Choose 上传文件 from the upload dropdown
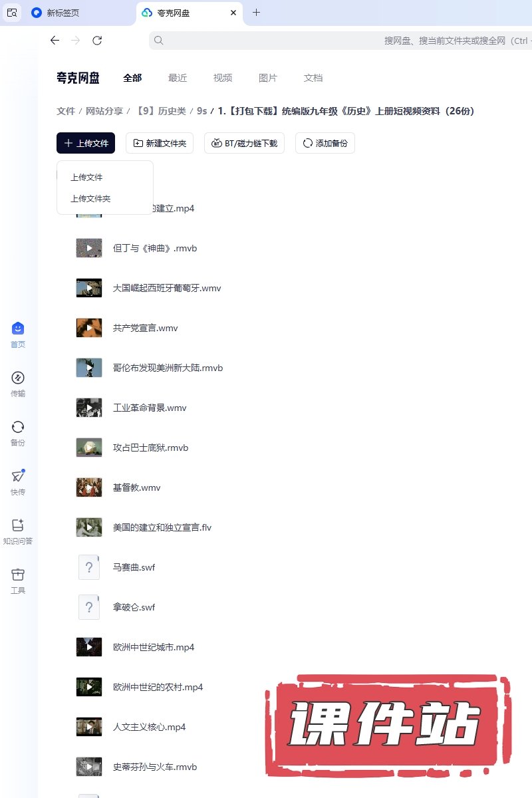The height and width of the screenshot is (798, 532). [x=86, y=178]
